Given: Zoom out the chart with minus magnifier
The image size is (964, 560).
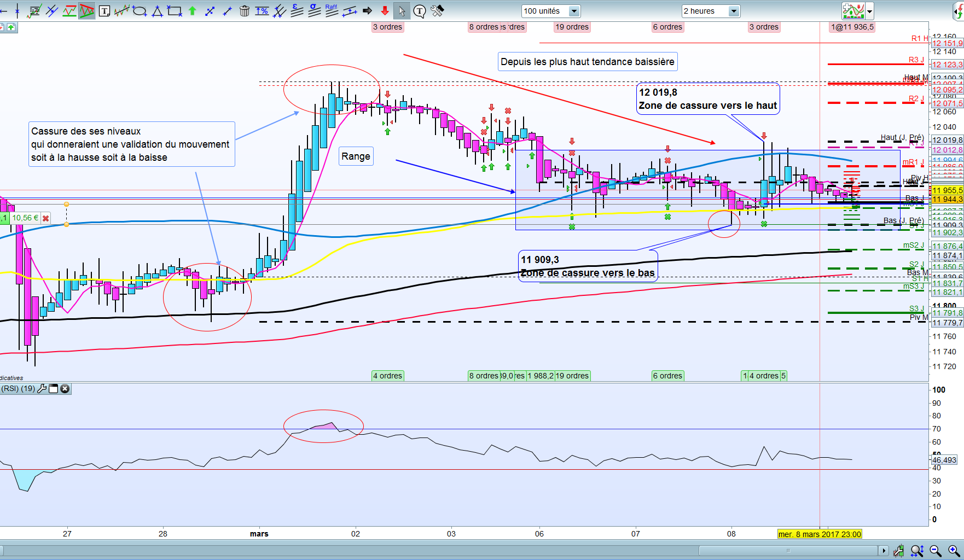Looking at the screenshot, I should coord(936,551).
